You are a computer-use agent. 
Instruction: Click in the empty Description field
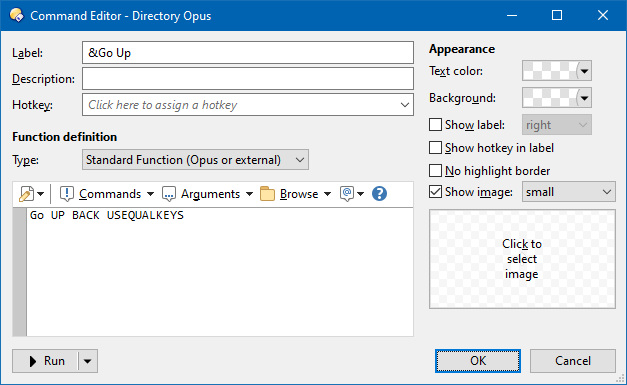click(x=248, y=78)
